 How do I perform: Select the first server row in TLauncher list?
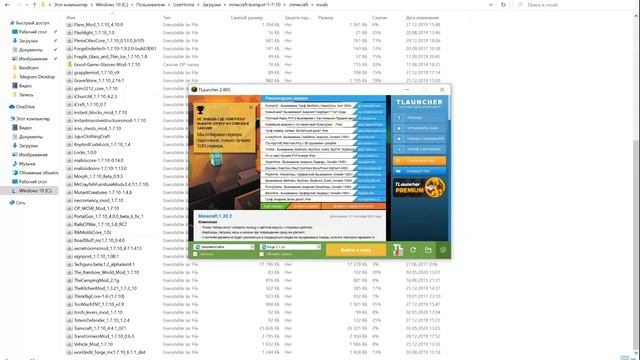[322, 106]
